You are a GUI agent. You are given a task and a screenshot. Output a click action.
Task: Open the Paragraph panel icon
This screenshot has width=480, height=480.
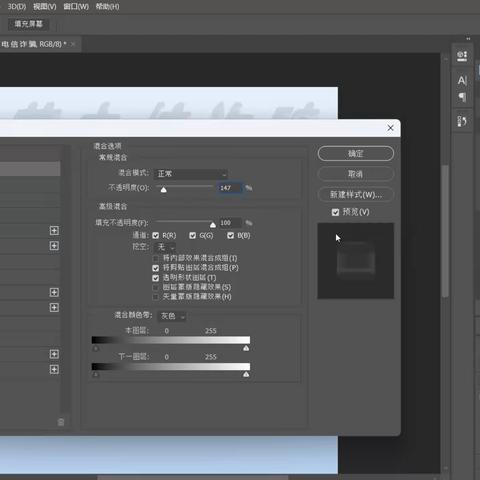coord(462,97)
